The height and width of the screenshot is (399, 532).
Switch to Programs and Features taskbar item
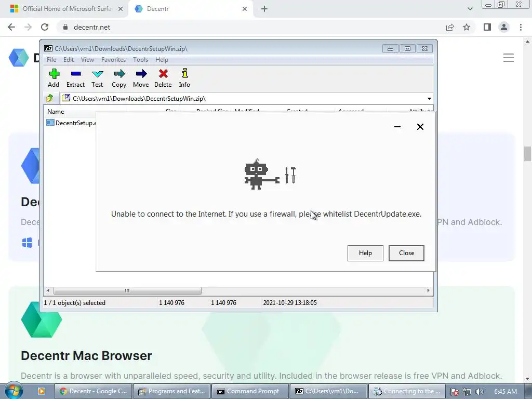pyautogui.click(x=171, y=391)
